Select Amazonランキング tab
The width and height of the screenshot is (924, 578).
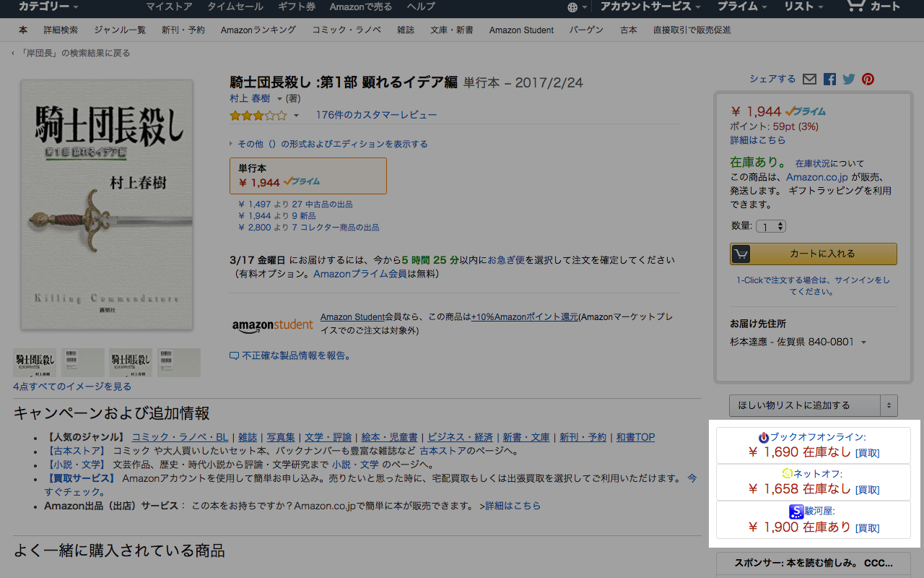coord(258,30)
